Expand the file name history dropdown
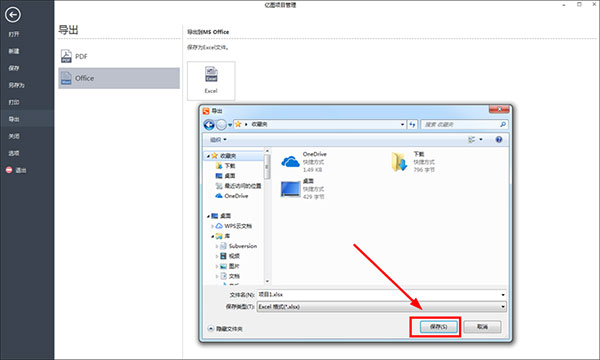 click(503, 295)
